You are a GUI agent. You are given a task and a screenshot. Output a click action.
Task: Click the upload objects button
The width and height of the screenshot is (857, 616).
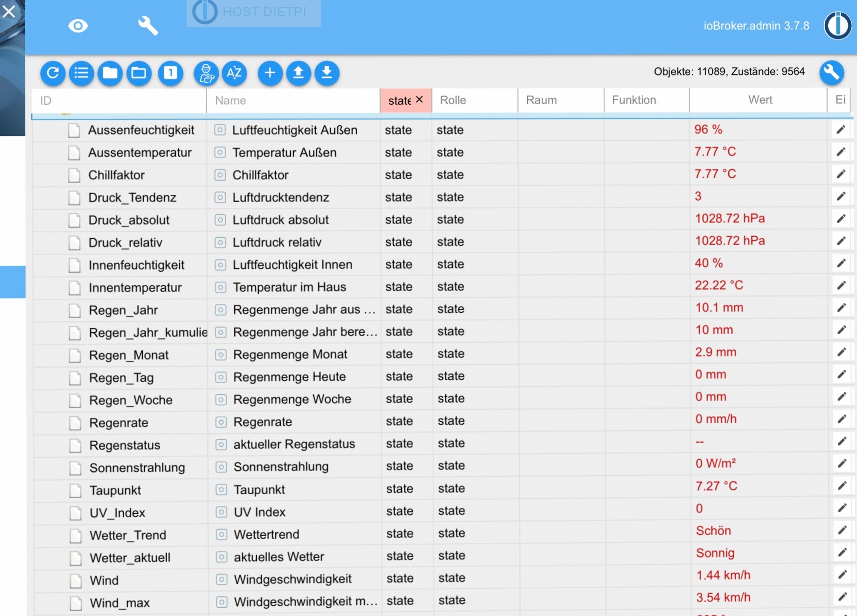coord(298,74)
